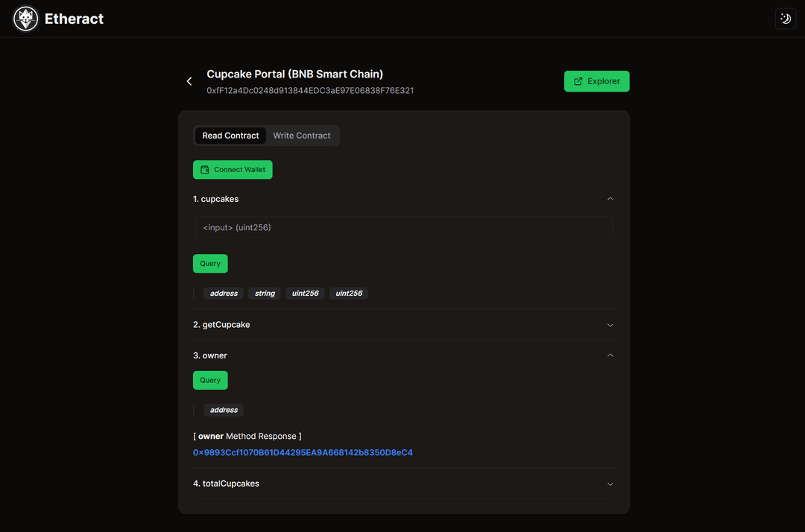This screenshot has height=532, width=805.
Task: Switch to the Write Contract tab
Action: coord(301,135)
